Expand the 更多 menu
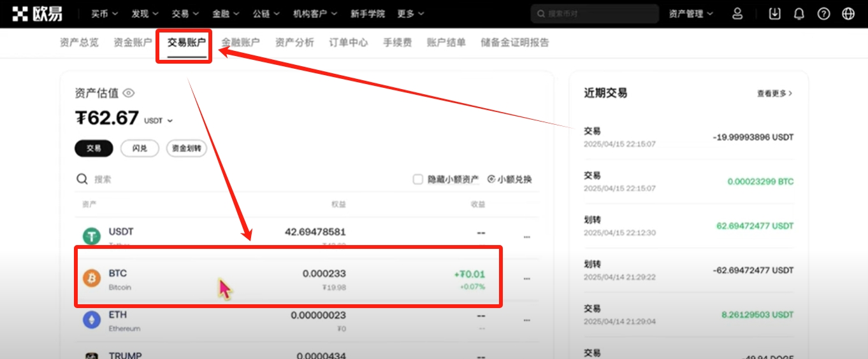This screenshot has width=868, height=359. pyautogui.click(x=410, y=13)
